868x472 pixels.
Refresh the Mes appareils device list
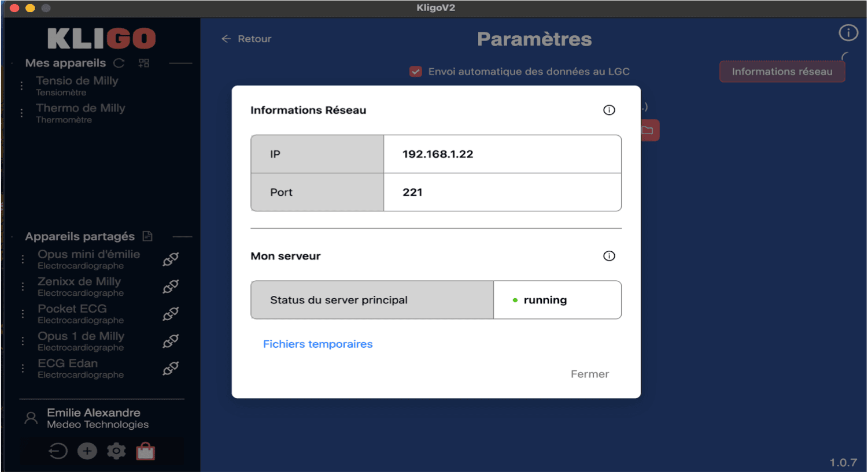[x=119, y=63]
